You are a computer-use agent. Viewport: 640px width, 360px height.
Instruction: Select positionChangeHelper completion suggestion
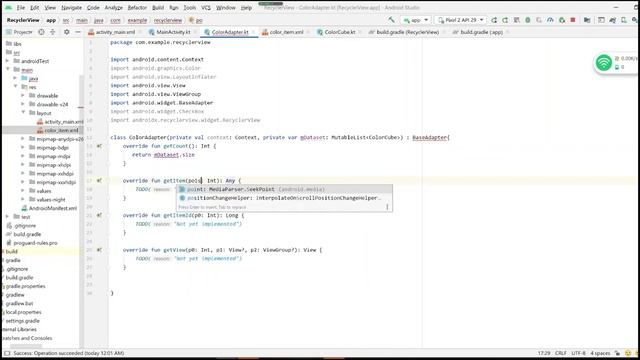284,198
